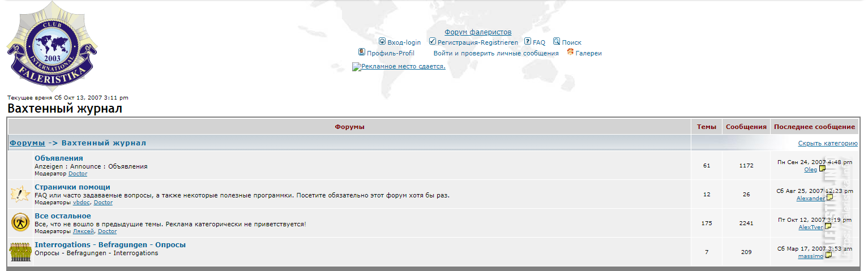Open the Регистрация-Registrieren link
This screenshot has height=271, width=868.
tap(478, 42)
